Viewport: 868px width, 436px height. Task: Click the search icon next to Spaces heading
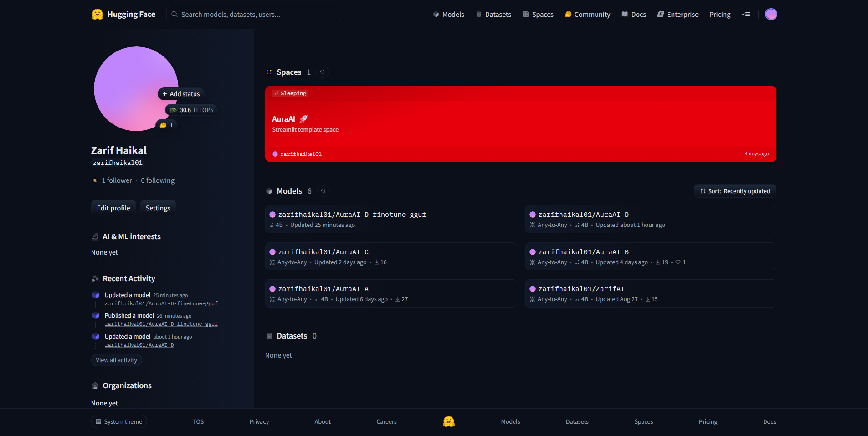(x=323, y=72)
